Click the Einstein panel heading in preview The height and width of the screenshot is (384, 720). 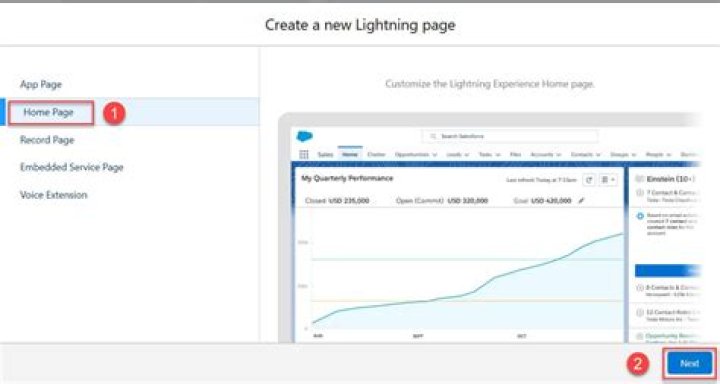[670, 179]
